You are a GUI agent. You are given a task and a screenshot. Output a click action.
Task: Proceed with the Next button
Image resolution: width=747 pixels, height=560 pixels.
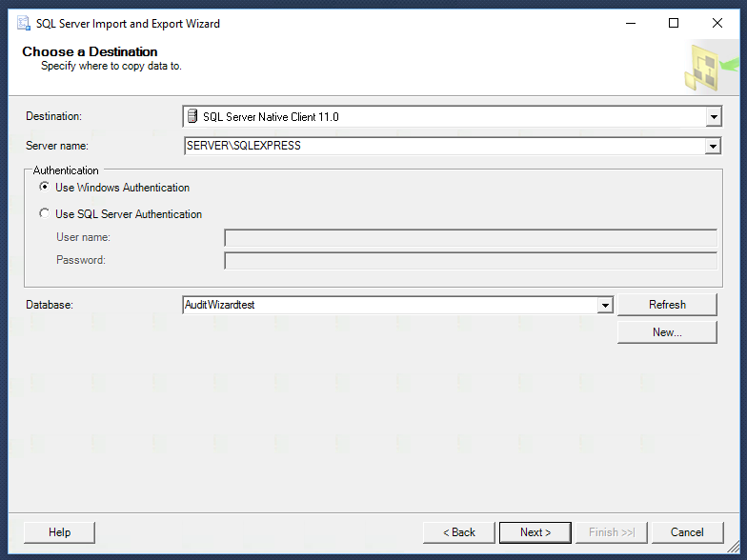pos(535,532)
